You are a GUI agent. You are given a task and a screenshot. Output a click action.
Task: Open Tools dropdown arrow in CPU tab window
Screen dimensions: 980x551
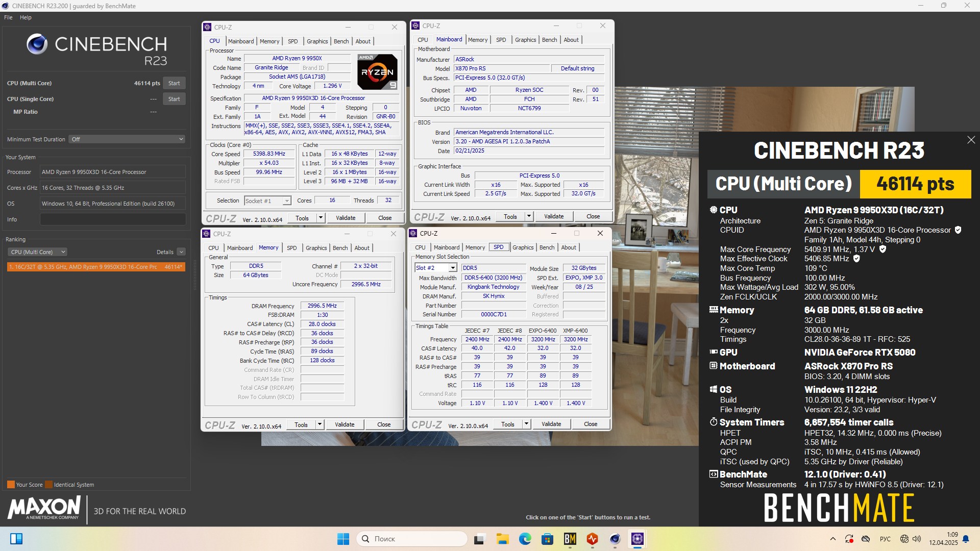(321, 218)
